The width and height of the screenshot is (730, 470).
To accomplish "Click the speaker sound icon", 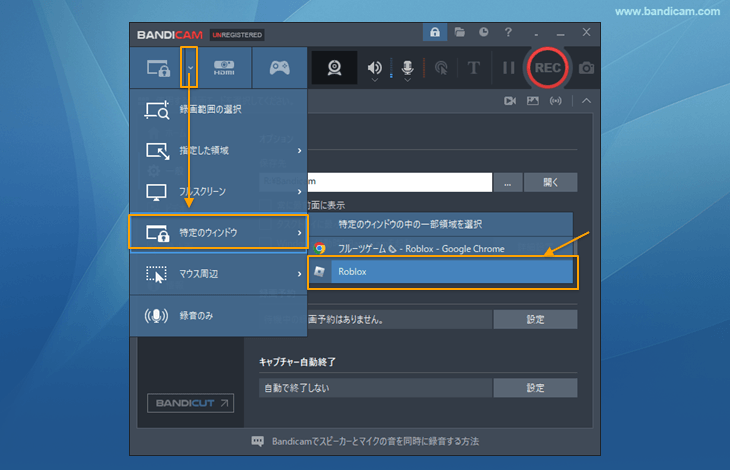I will click(374, 67).
